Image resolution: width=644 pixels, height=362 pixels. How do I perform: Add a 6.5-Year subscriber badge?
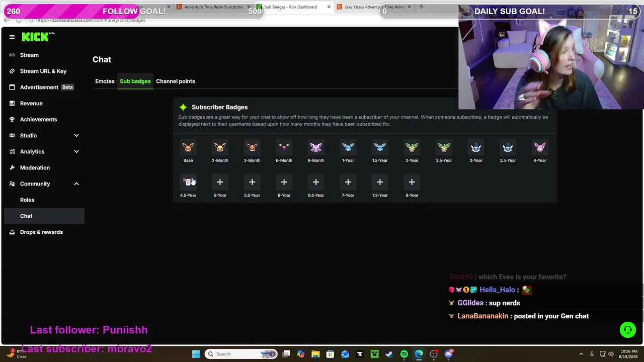pyautogui.click(x=316, y=182)
